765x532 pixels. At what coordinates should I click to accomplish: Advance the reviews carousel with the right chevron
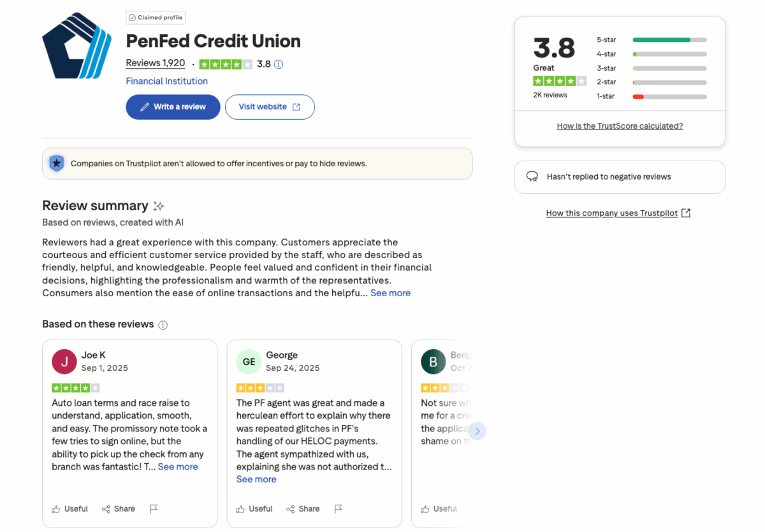tap(477, 431)
